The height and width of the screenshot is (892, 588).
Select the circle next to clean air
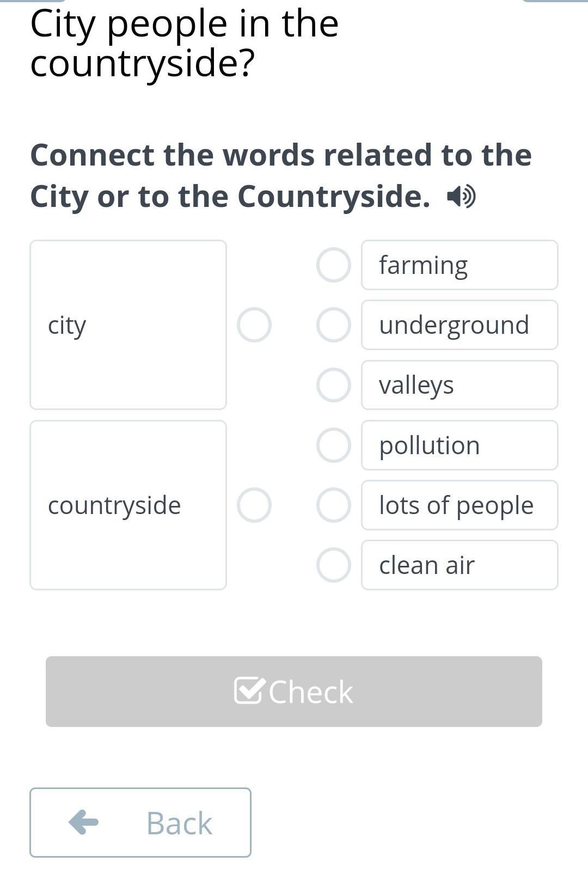click(333, 565)
